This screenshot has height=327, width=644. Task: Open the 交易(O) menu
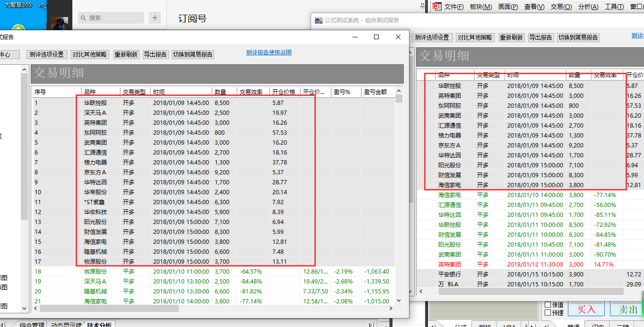pyautogui.click(x=561, y=7)
